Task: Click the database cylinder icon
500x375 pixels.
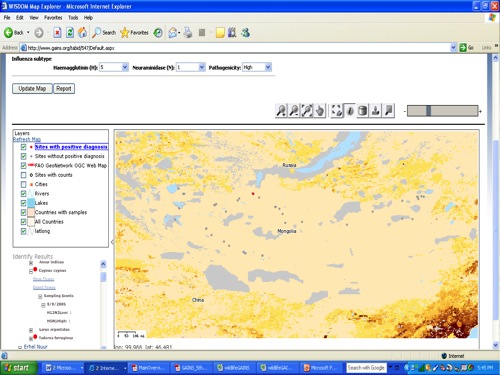Action: coord(363,111)
